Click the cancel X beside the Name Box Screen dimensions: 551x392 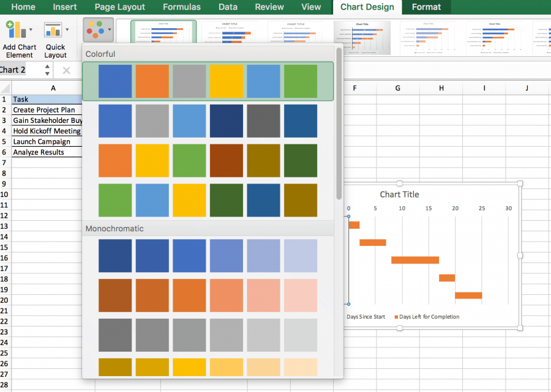(x=66, y=70)
